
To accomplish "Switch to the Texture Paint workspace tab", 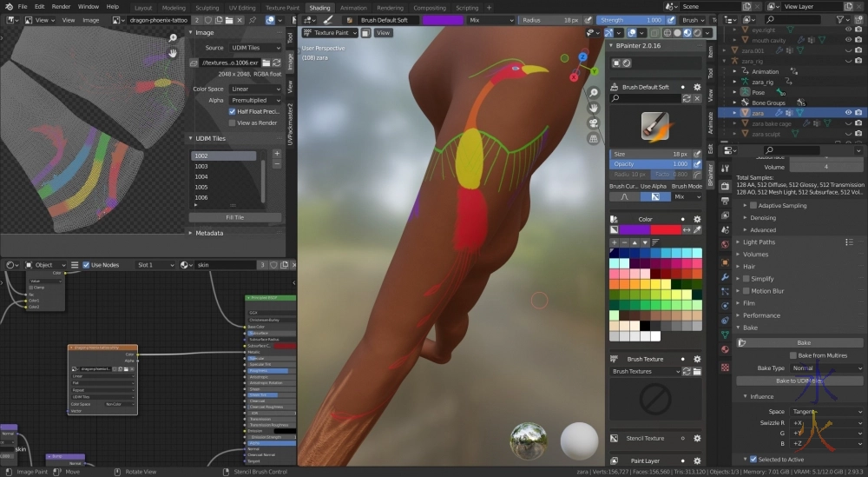I will (282, 7).
